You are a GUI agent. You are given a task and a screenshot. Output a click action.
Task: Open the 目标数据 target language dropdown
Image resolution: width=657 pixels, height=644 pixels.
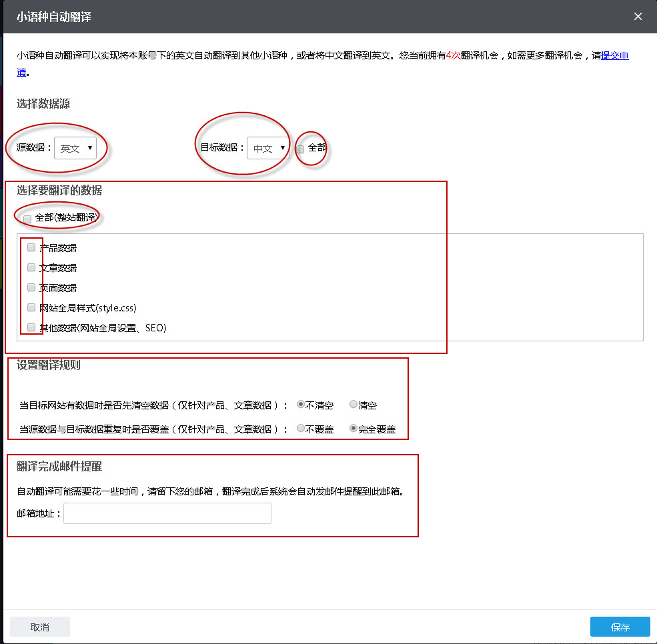point(267,148)
